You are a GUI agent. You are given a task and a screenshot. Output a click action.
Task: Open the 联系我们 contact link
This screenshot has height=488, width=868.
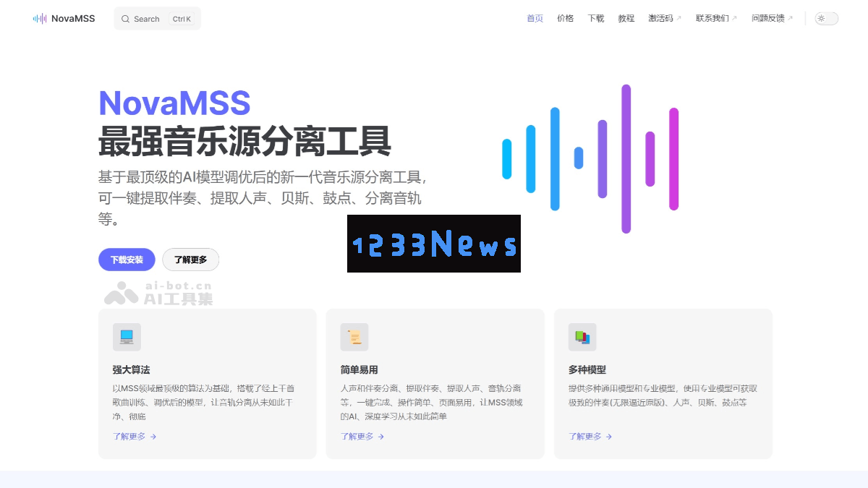(717, 19)
